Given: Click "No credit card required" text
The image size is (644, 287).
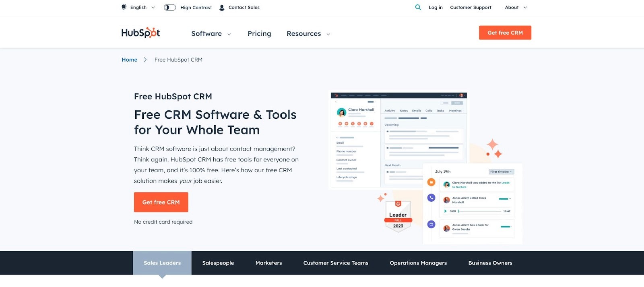Looking at the screenshot, I should coord(163,222).
